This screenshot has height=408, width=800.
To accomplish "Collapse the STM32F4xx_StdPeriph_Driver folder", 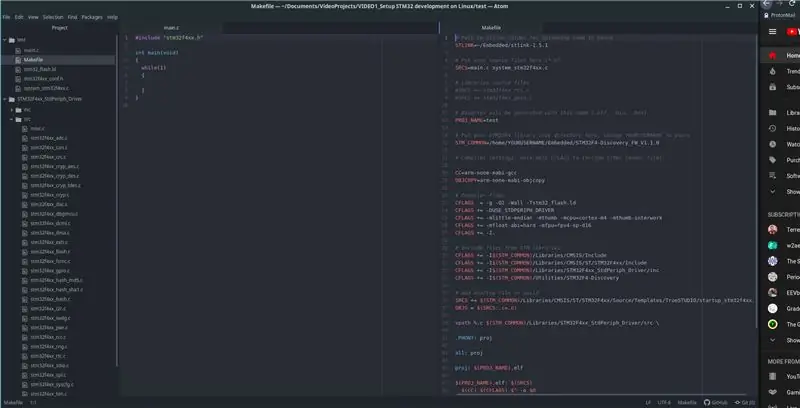I will click(5, 99).
